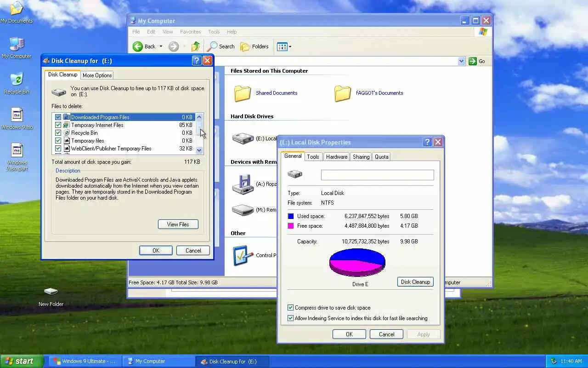588x368 pixels.
Task: Open the File menu in My Computer
Action: point(136,32)
